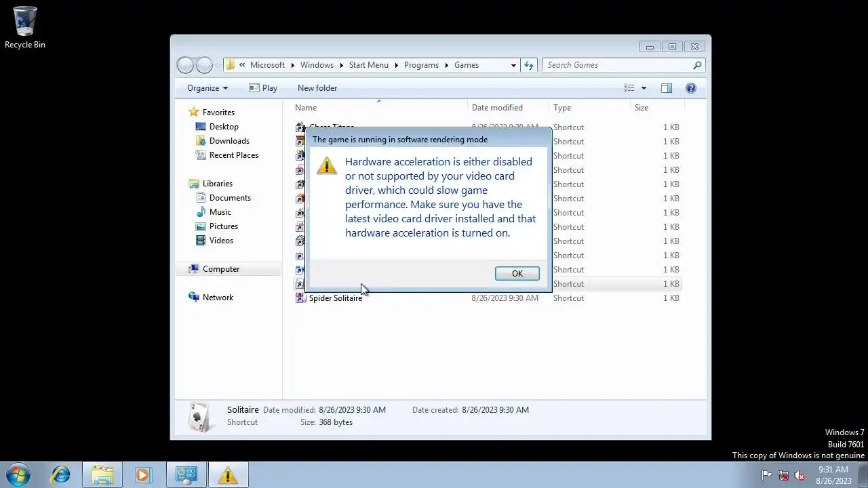Open the Videos library
Viewport: 868px width, 488px height.
click(221, 241)
